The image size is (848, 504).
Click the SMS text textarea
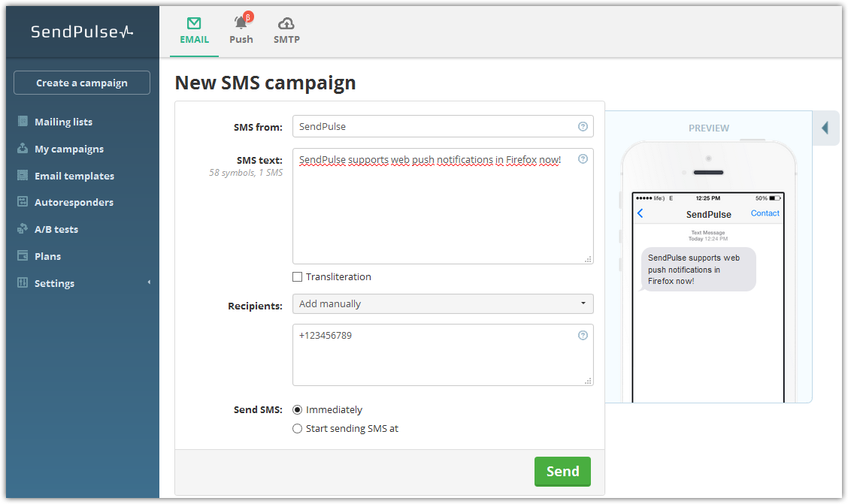(443, 207)
